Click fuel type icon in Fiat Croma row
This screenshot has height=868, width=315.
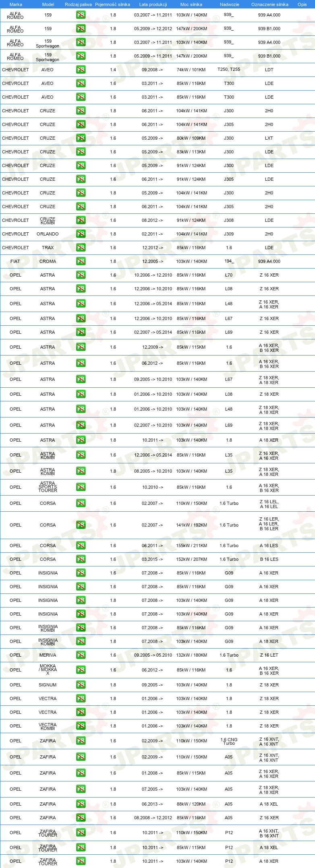pos(81,261)
